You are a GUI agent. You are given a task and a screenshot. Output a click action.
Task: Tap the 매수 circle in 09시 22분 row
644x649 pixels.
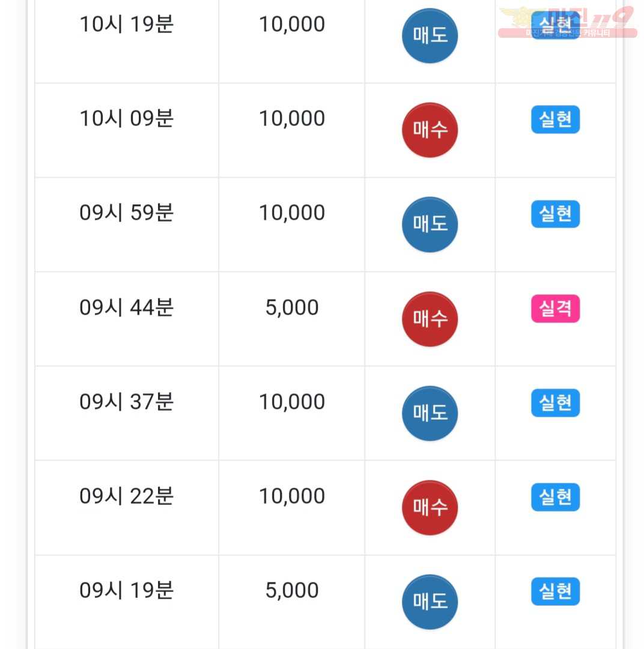[x=430, y=508]
